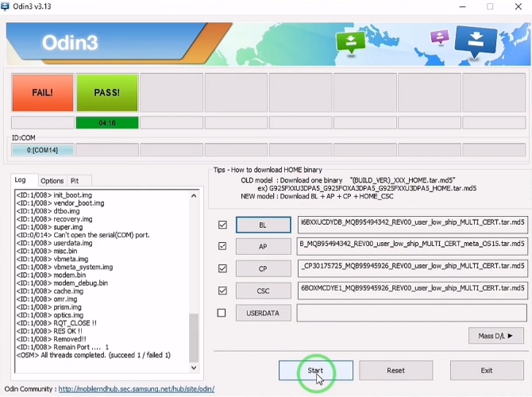Click the 0:[COM14] port box
This screenshot has height=397, width=532.
pos(42,150)
